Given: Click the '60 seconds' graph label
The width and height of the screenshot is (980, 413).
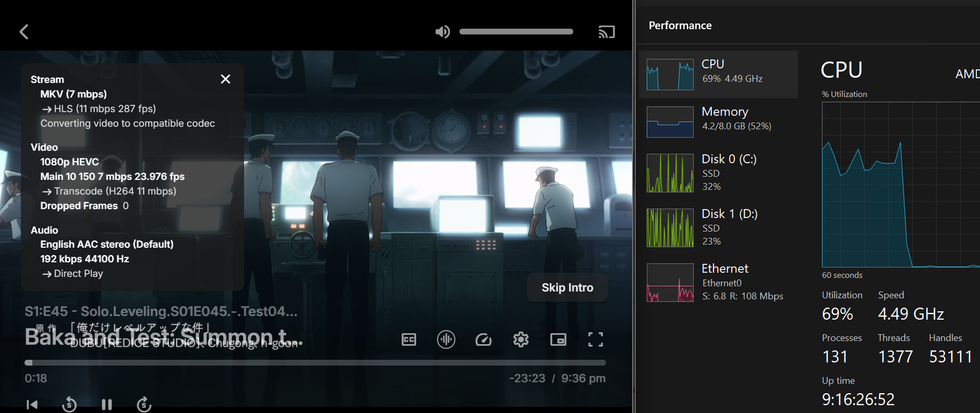Looking at the screenshot, I should click(x=842, y=275).
